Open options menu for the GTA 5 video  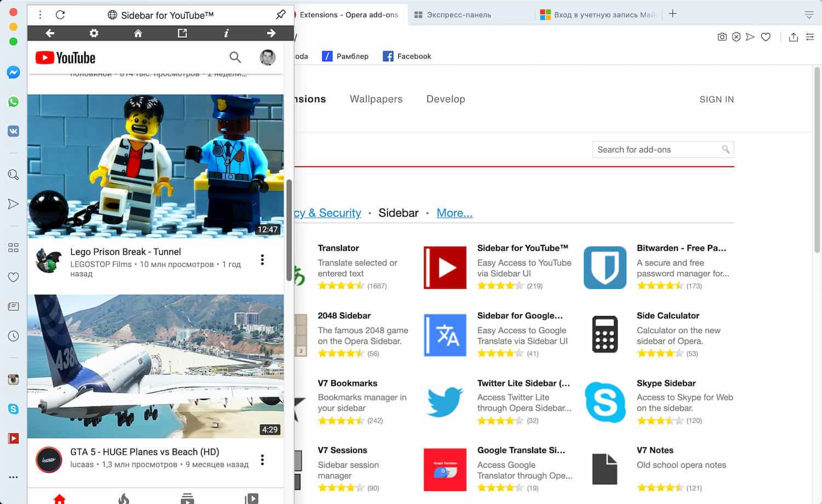tap(262, 460)
